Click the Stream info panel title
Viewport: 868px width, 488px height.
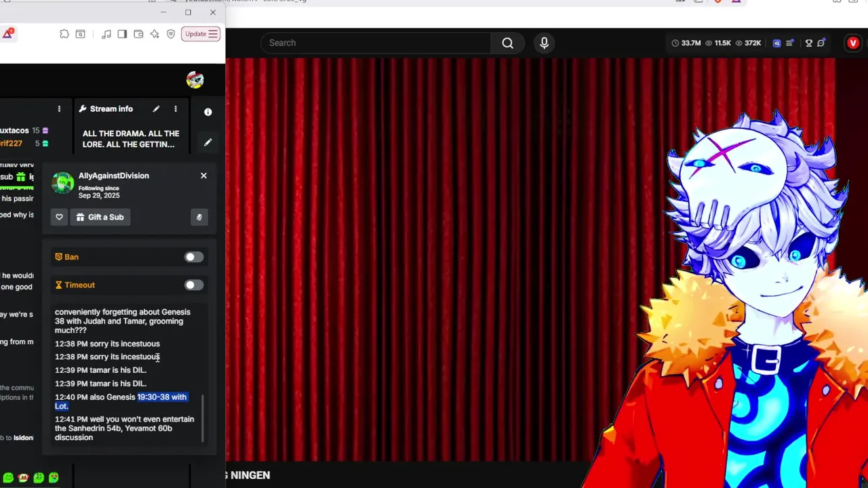(111, 108)
